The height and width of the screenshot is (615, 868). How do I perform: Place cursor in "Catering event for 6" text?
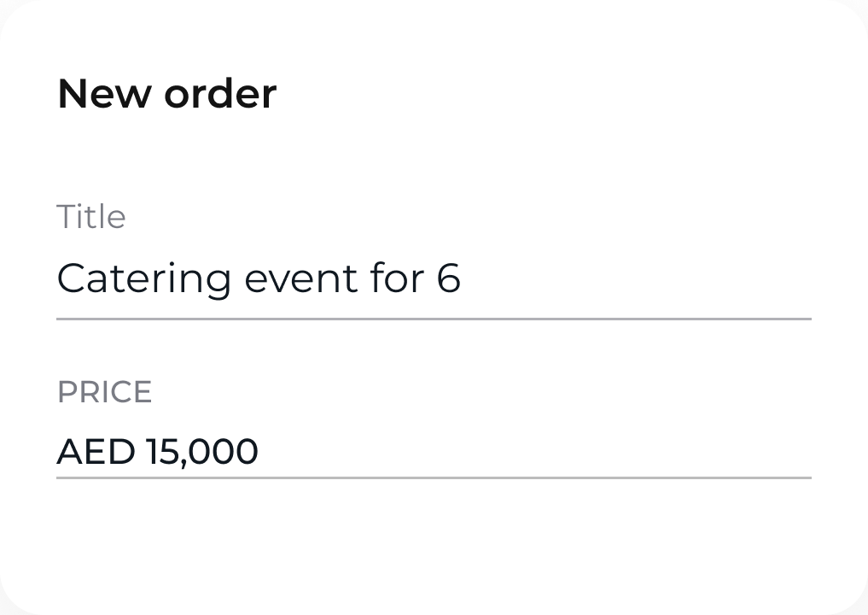coord(259,279)
